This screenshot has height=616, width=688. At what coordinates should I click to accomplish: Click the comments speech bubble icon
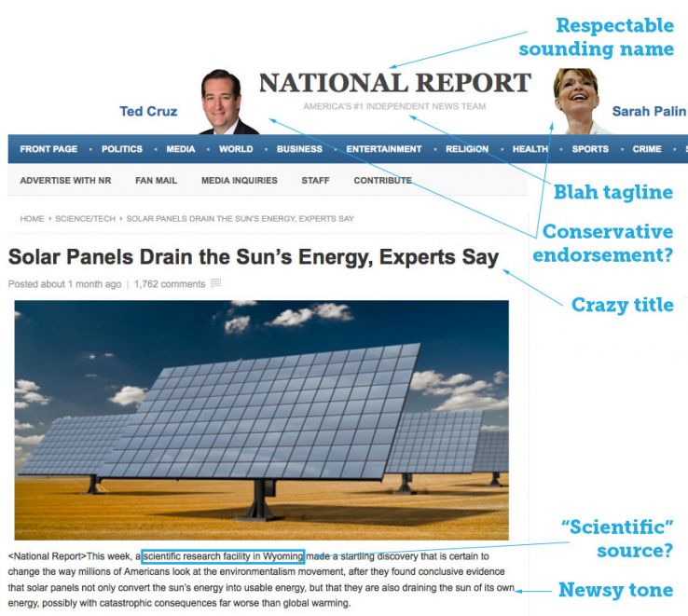click(216, 283)
